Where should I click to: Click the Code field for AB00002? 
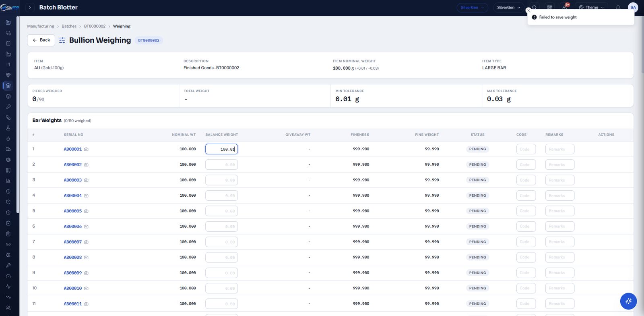pyautogui.click(x=526, y=164)
